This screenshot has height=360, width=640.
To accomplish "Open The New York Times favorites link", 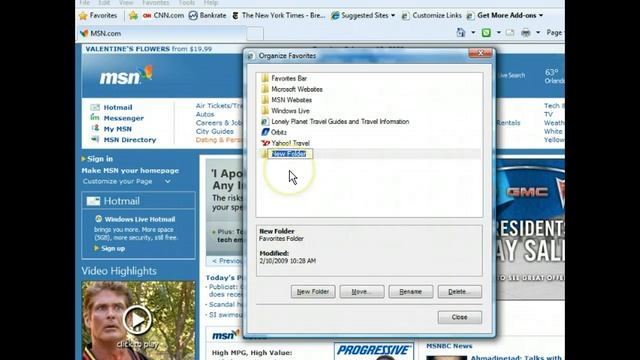I will 278,16.
